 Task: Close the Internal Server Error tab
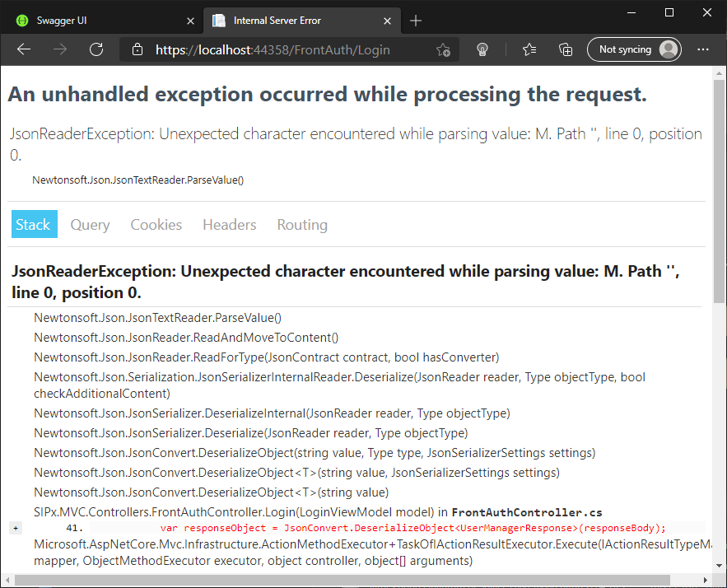pyautogui.click(x=388, y=21)
